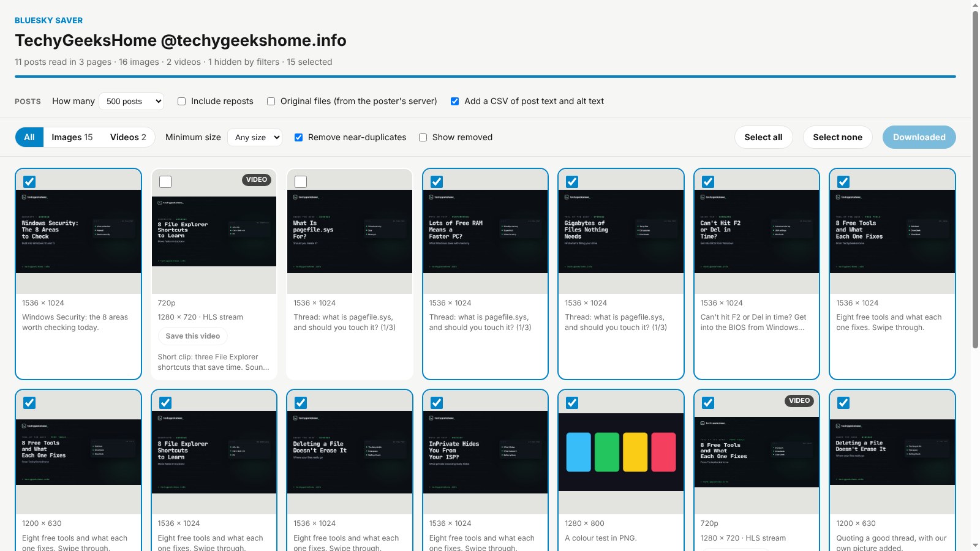980x551 pixels.
Task: Uncheck the Windows Security card checkbox
Action: 29,182
